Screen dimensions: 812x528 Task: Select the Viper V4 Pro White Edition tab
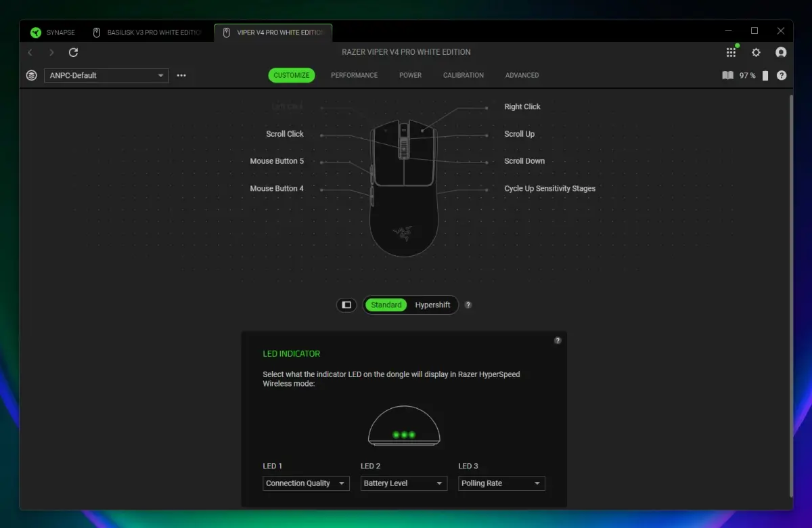tap(273, 32)
